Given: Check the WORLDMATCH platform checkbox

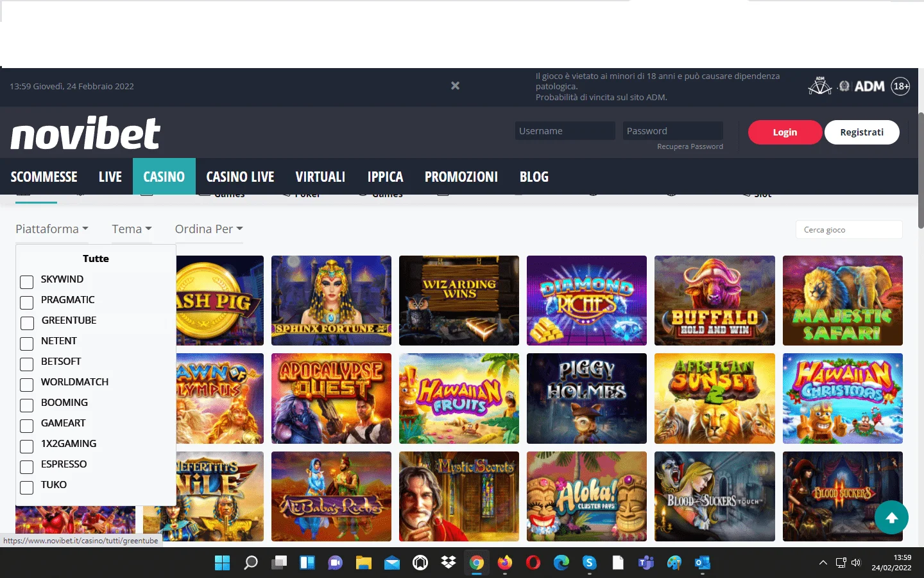Looking at the screenshot, I should coord(26,385).
